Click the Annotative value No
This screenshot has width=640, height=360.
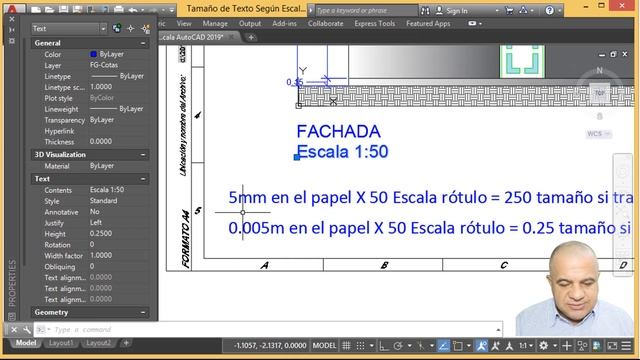[95, 211]
